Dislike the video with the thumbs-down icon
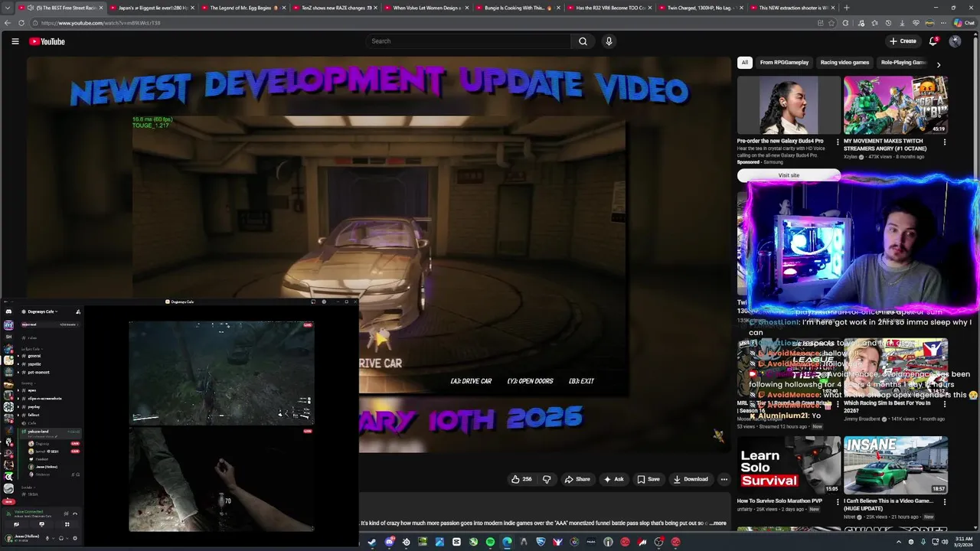980x551 pixels. coord(547,479)
